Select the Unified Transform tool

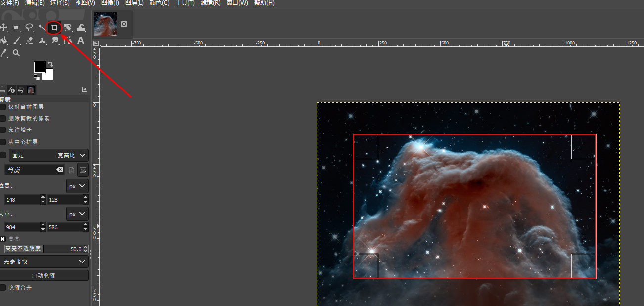68,28
